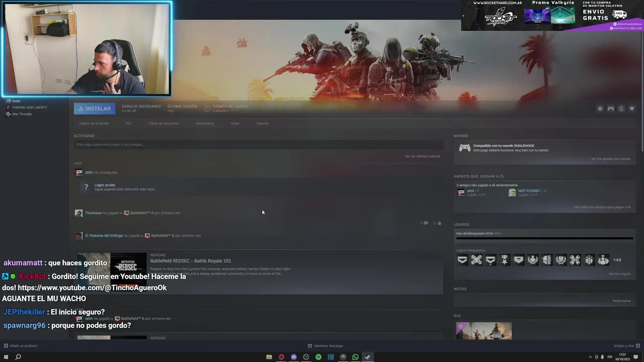This screenshot has height=362, width=644.
Task: Click first locked achievement icon
Action: (462, 260)
